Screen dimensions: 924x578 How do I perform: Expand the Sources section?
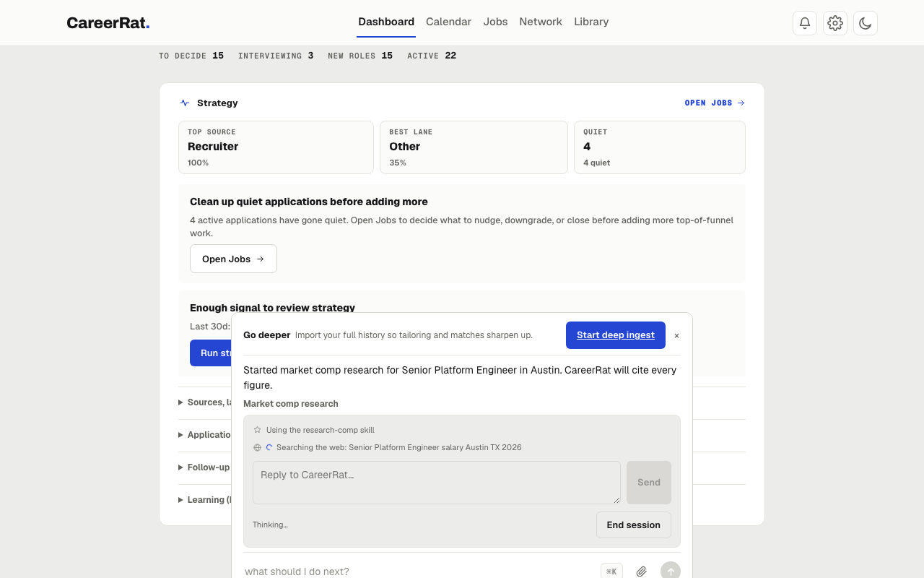click(205, 402)
